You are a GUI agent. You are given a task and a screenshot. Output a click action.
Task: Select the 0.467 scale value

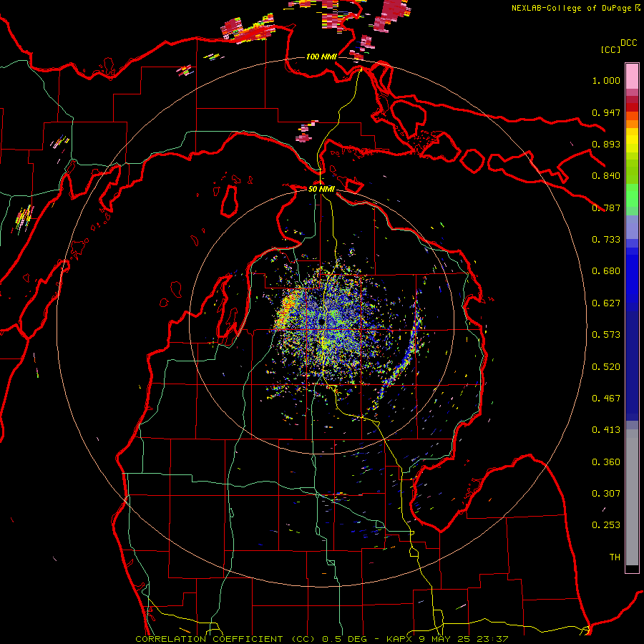tap(606, 399)
